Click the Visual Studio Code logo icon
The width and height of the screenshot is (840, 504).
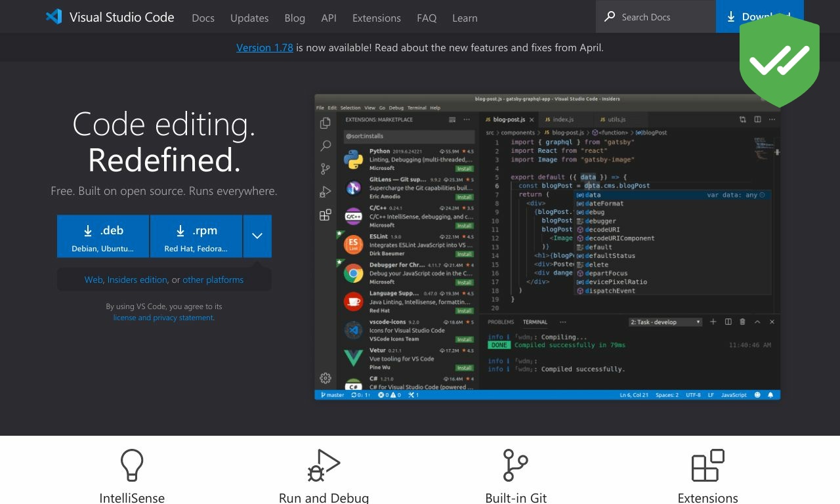[54, 16]
